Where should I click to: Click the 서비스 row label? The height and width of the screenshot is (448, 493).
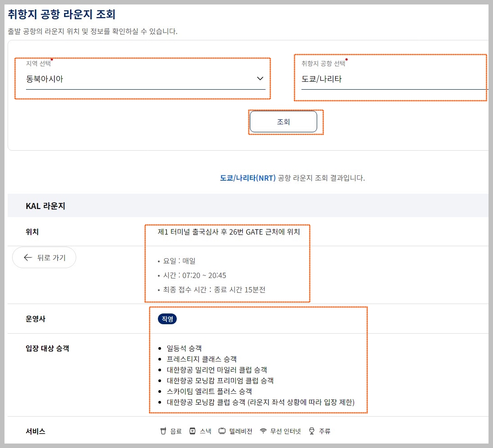point(35,431)
